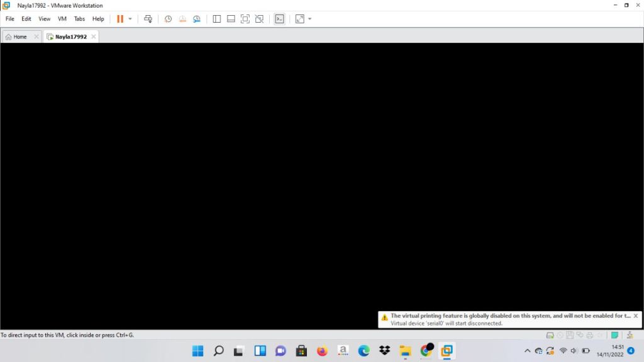Open the VM menu
644x362 pixels.
[x=62, y=19]
